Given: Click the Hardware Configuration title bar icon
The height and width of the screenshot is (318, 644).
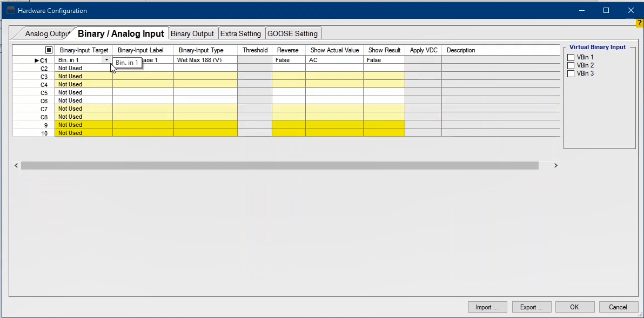Looking at the screenshot, I should click(x=11, y=10).
